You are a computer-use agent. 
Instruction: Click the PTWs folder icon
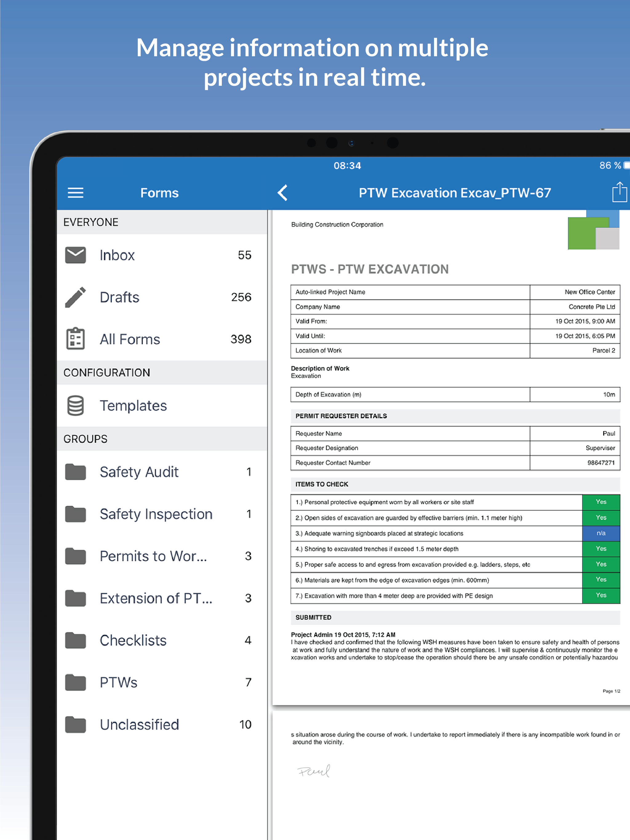(75, 683)
